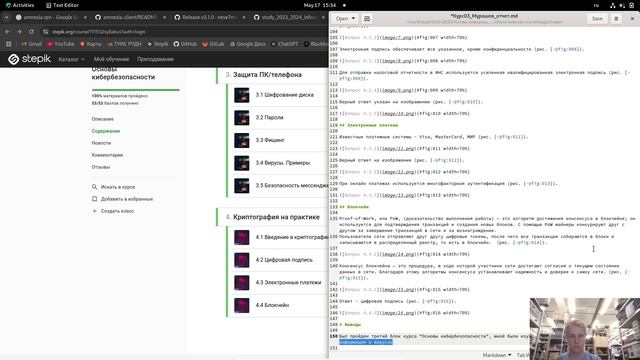This screenshot has height=360, width=640.
Task: Open Новости in course sidebar
Action: coord(101,143)
